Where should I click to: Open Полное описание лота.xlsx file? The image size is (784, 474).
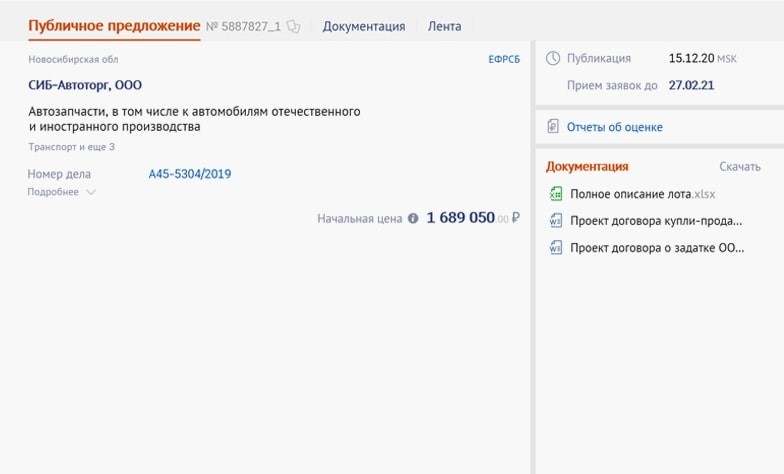tap(643, 194)
